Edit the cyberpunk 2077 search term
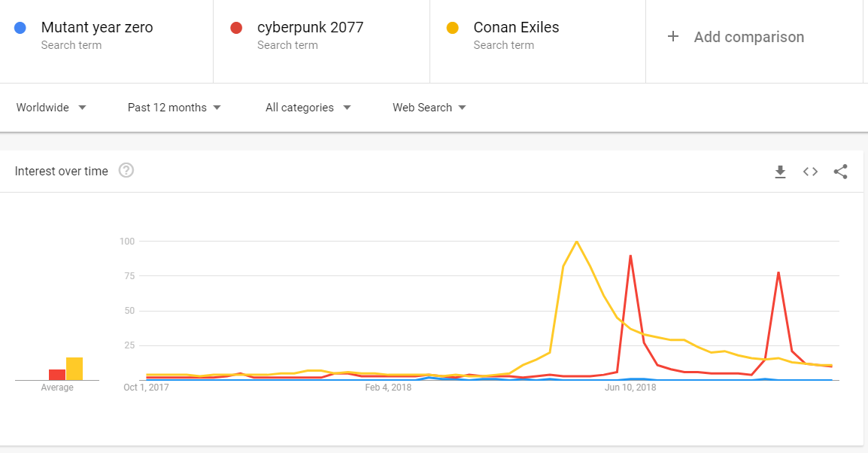The height and width of the screenshot is (453, 868). coord(311,27)
